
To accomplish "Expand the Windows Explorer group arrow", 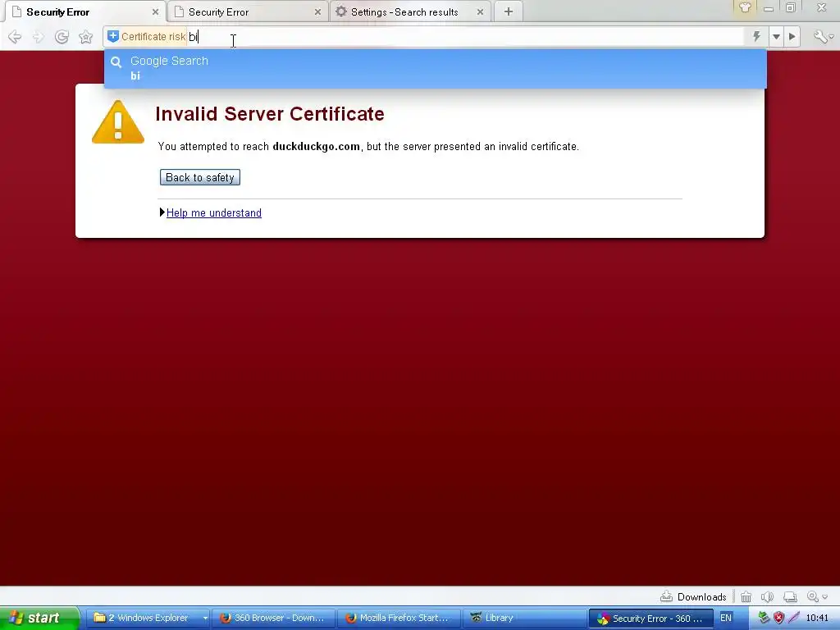I will (x=205, y=619).
